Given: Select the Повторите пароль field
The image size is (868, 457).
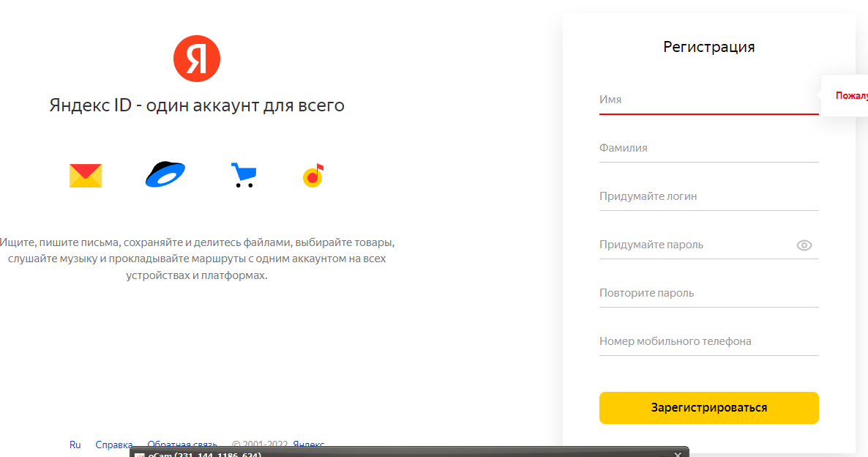Looking at the screenshot, I should (708, 293).
